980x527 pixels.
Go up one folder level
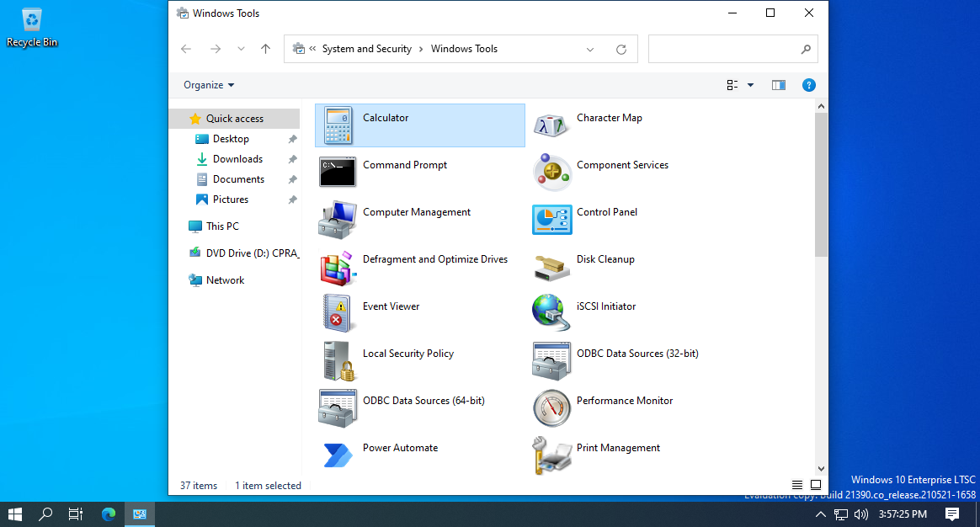pos(265,49)
